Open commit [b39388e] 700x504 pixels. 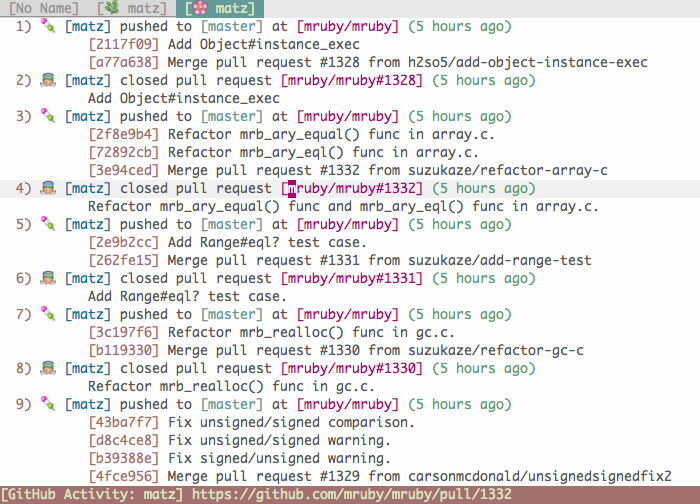pyautogui.click(x=124, y=458)
